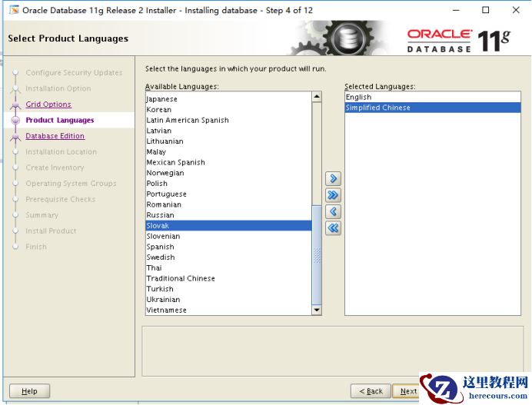This screenshot has height=405, width=532.
Task: Open the Grid Options step link
Action: point(48,105)
